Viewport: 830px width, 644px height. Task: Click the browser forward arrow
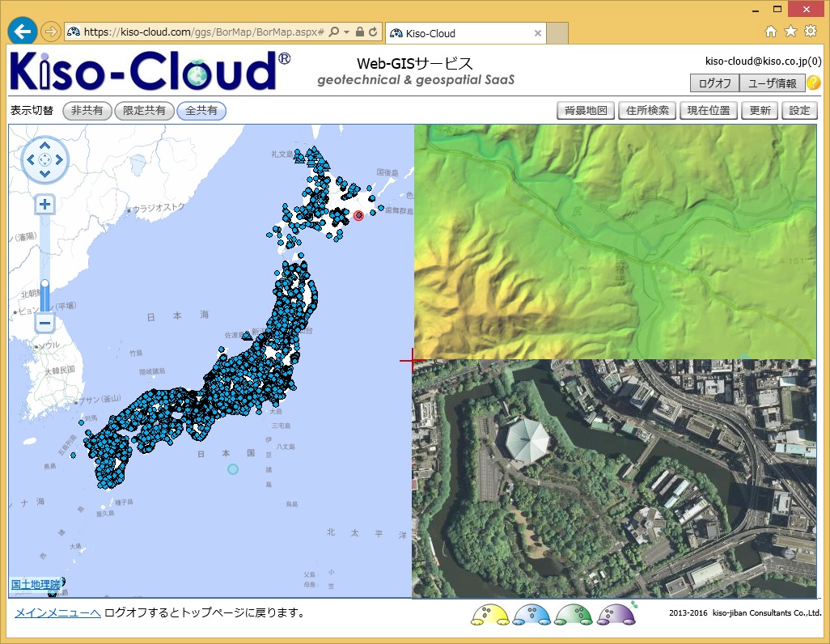pos(50,32)
